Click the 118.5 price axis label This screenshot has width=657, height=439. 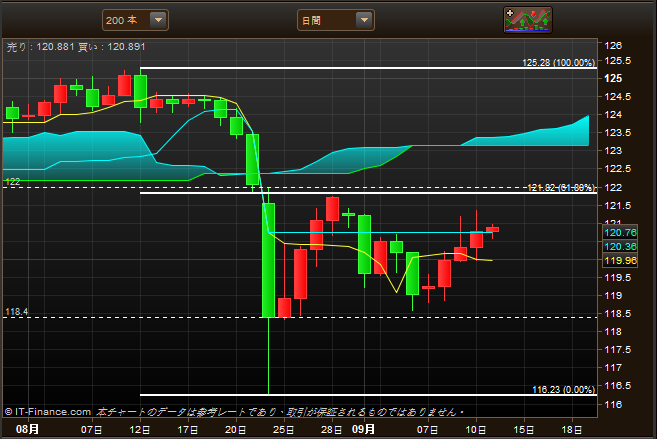pos(618,313)
